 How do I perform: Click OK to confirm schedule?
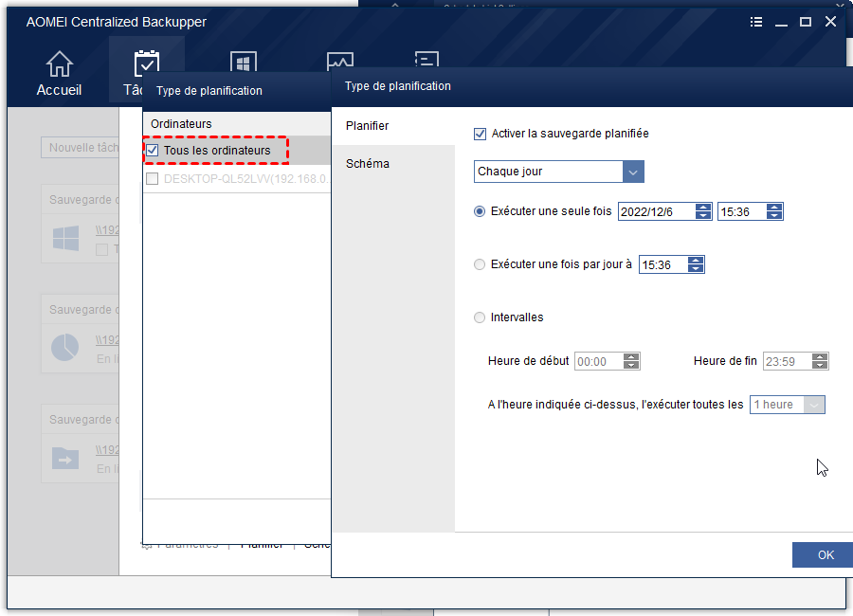(x=823, y=554)
